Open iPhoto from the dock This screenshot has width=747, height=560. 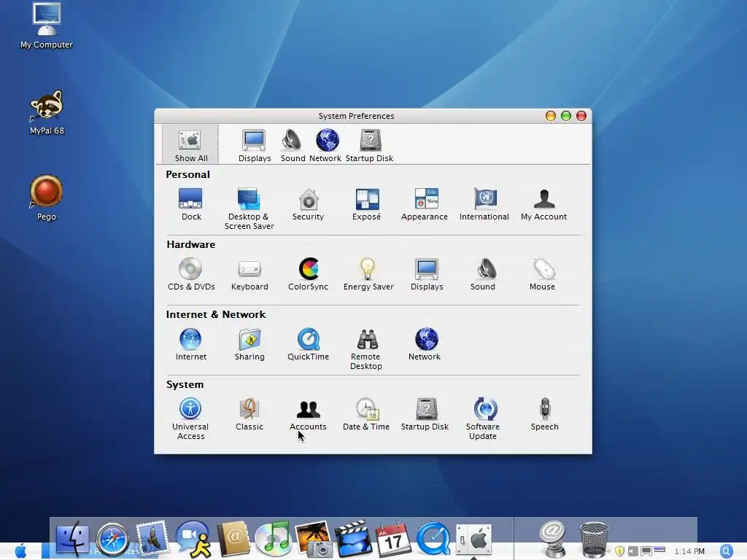[x=314, y=539]
